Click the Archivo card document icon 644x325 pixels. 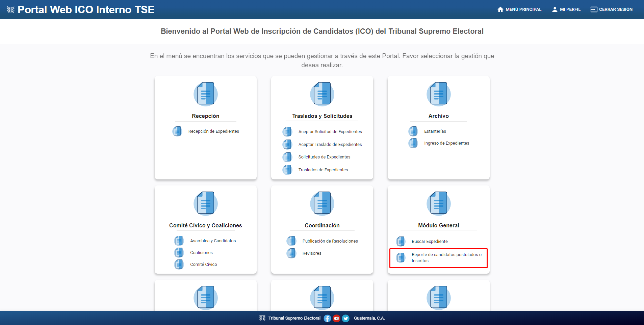click(438, 94)
